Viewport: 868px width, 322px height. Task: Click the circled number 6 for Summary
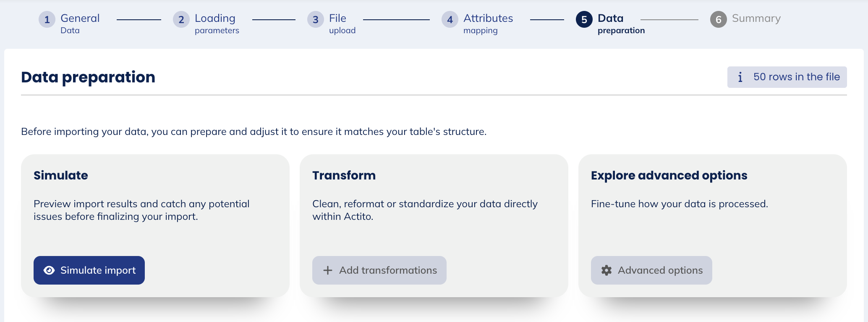tap(718, 19)
